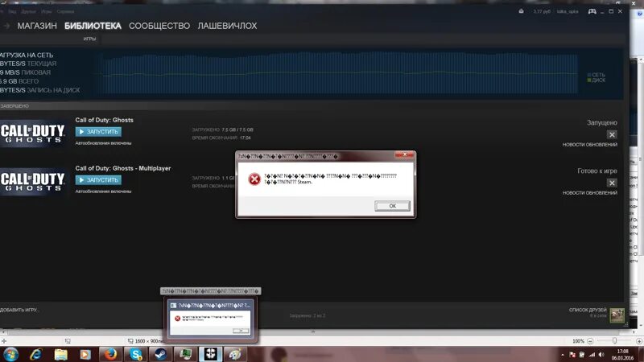Launch Windows Media Player from taskbar

[85, 354]
